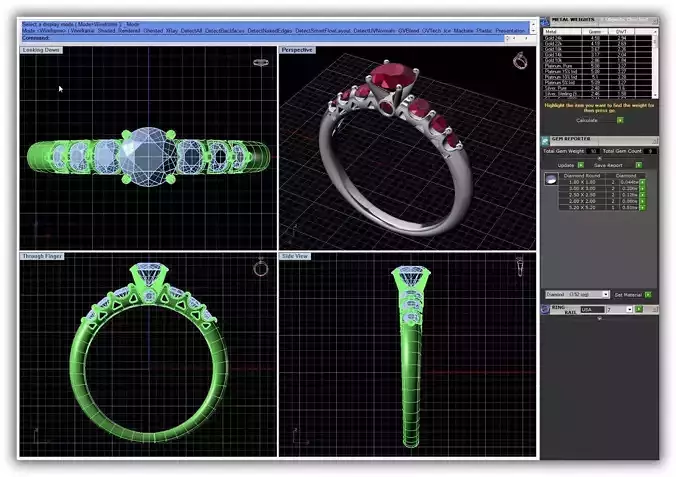The height and width of the screenshot is (477, 676).
Task: Open the Diamond material dropdown
Action: 605,295
